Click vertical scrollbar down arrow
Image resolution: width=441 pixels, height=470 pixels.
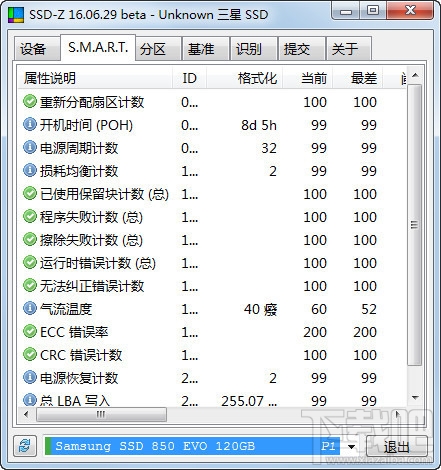(415, 398)
